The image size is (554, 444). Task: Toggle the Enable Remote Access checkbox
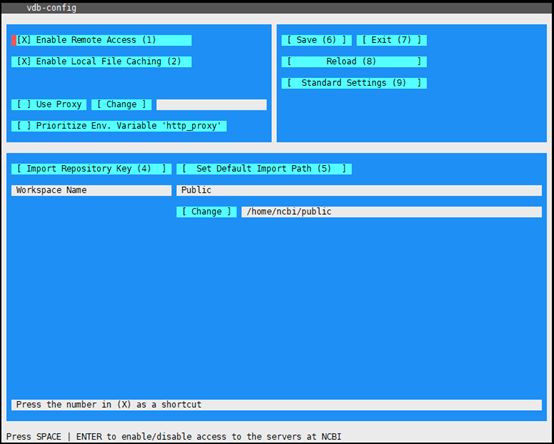(102, 40)
